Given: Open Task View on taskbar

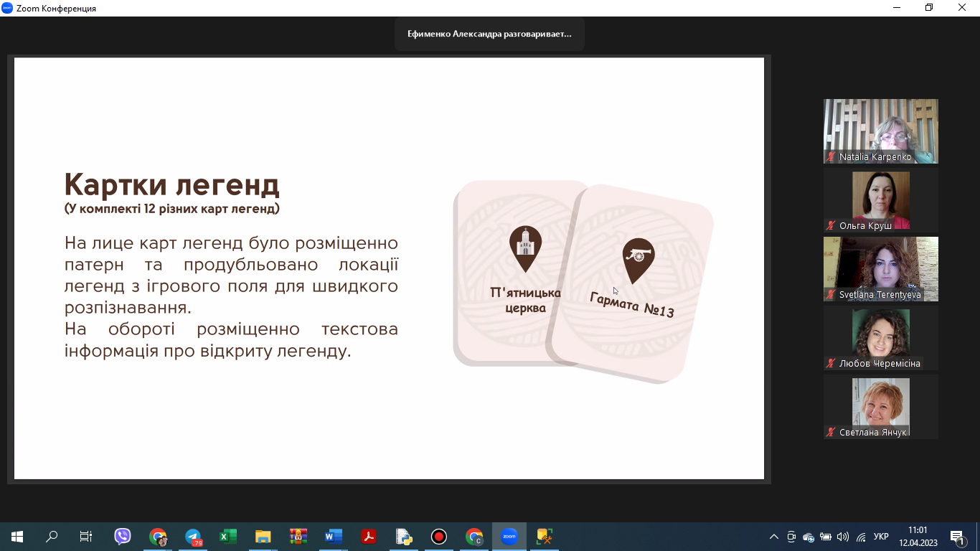Looking at the screenshot, I should click(x=86, y=537).
